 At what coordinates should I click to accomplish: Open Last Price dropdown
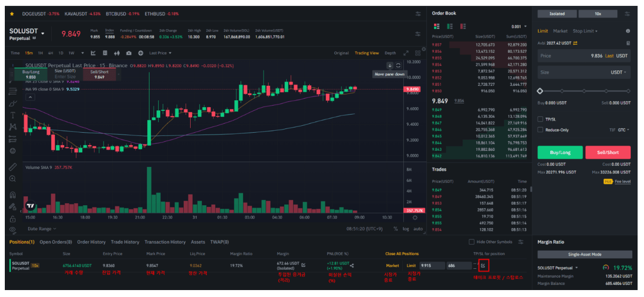(160, 53)
